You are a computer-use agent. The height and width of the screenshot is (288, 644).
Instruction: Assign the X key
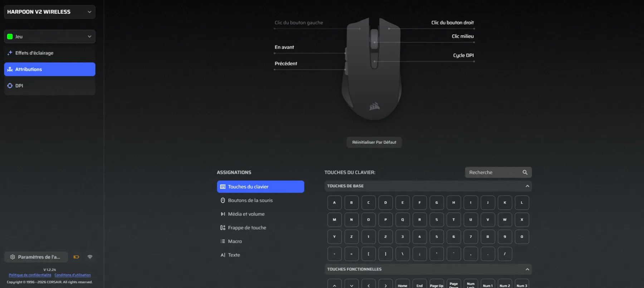click(x=522, y=220)
